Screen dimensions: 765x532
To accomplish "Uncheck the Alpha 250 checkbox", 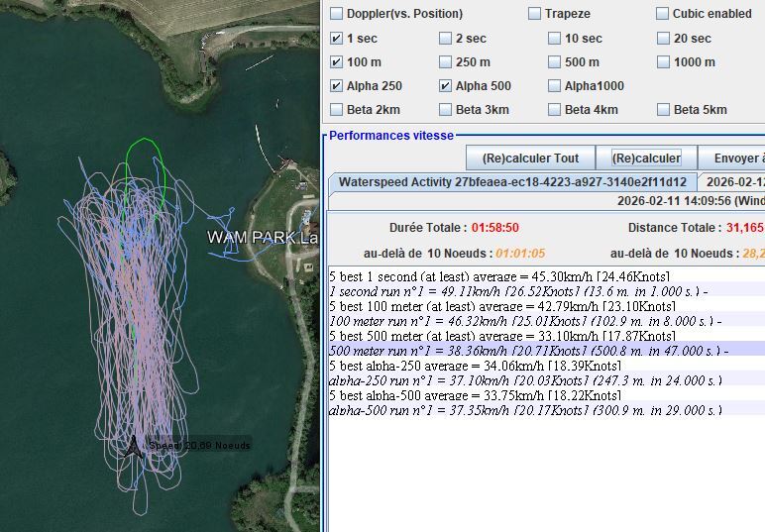I will click(x=336, y=86).
